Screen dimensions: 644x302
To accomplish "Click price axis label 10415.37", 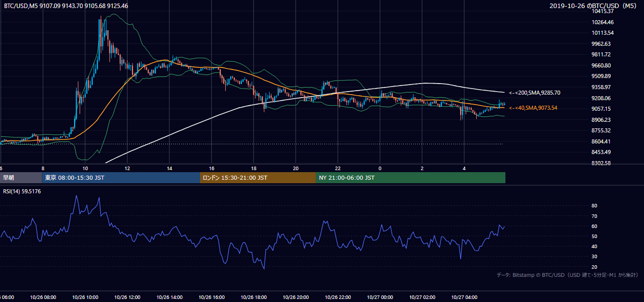I will pos(603,11).
